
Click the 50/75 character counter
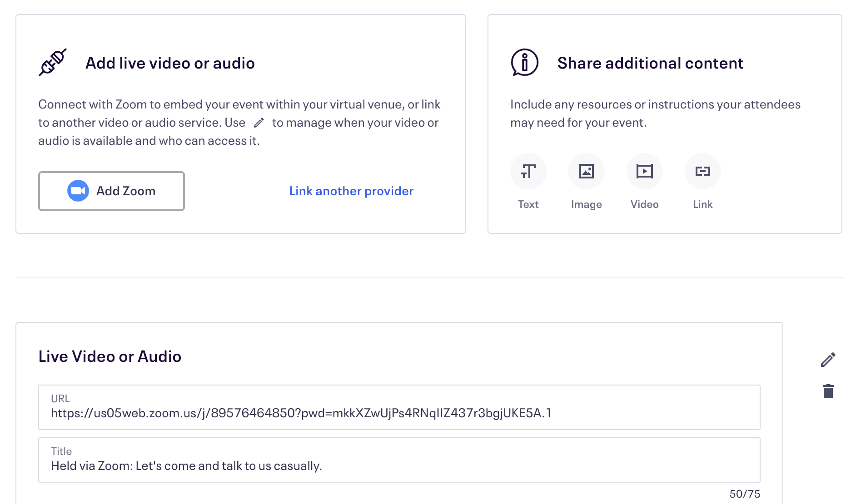pyautogui.click(x=744, y=494)
